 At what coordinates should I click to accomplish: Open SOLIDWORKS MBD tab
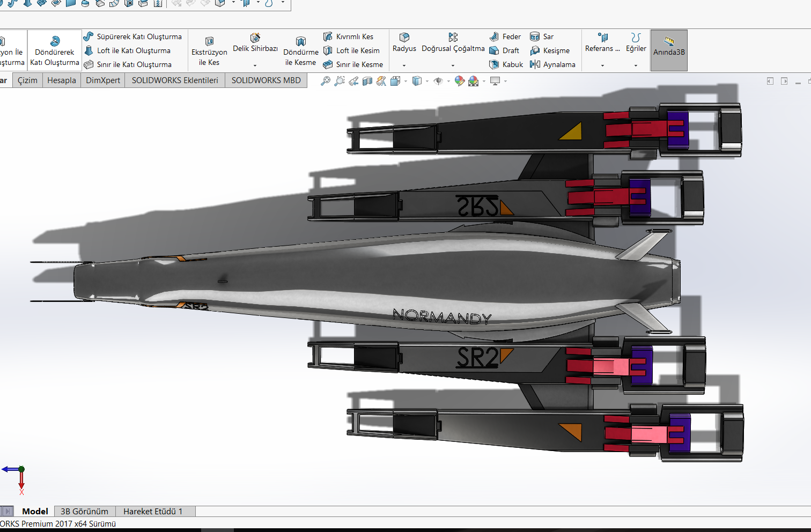266,80
